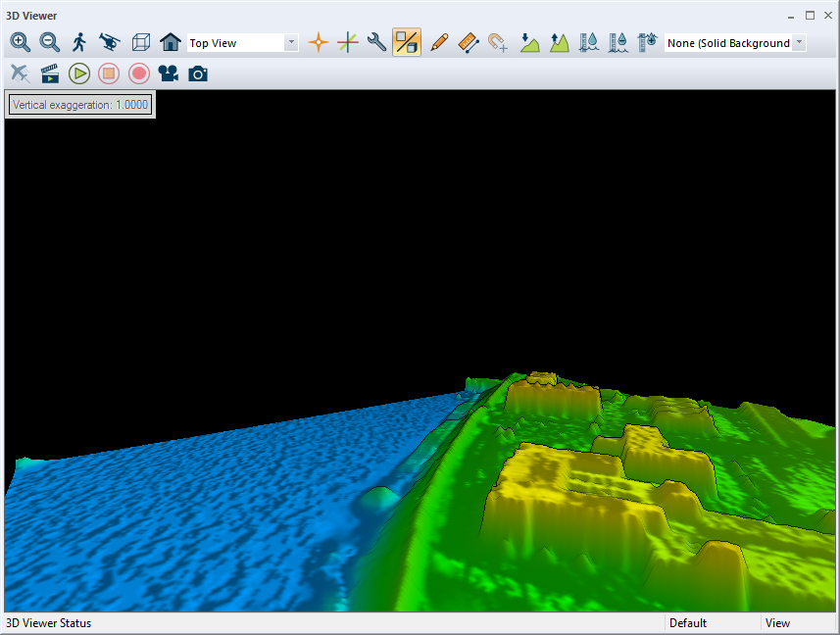This screenshot has width=840, height=635.
Task: Click the airplane fly-through icon
Action: 21,73
